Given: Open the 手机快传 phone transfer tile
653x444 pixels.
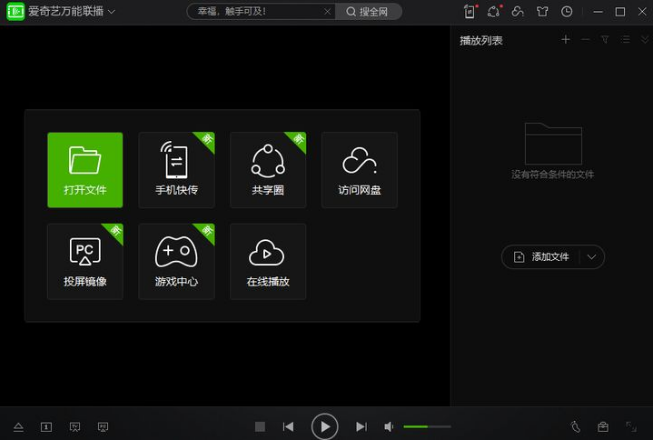Looking at the screenshot, I should pyautogui.click(x=176, y=169).
